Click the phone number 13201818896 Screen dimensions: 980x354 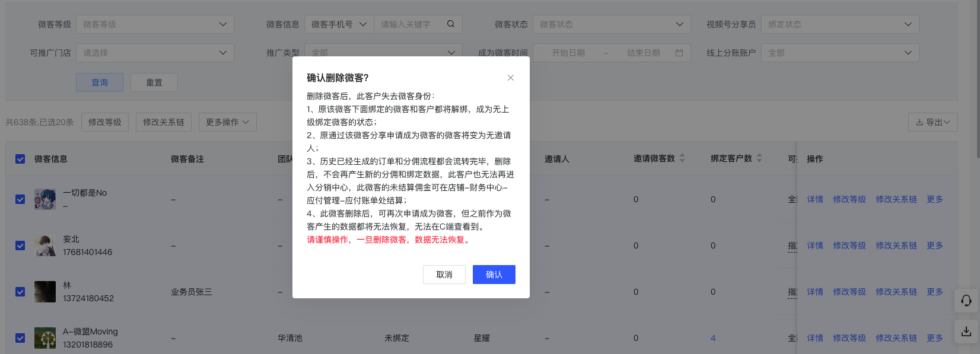pos(88,345)
